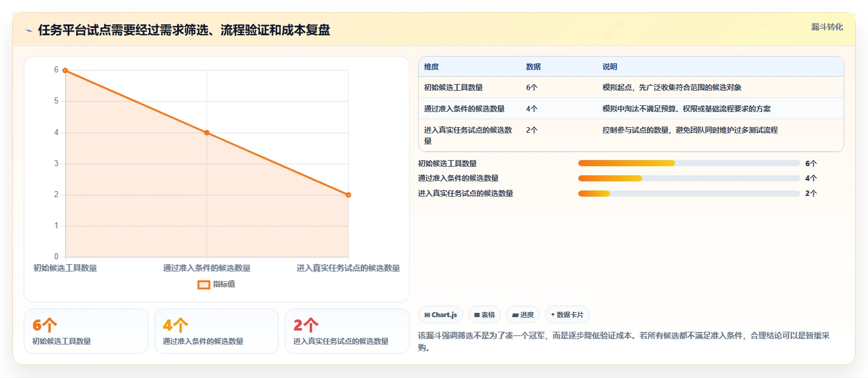Select the 表格 tag chip
The height and width of the screenshot is (378, 868).
(484, 315)
